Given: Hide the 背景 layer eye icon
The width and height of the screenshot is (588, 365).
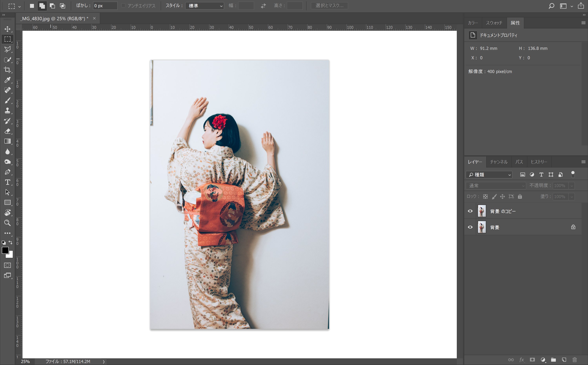Looking at the screenshot, I should (x=470, y=227).
